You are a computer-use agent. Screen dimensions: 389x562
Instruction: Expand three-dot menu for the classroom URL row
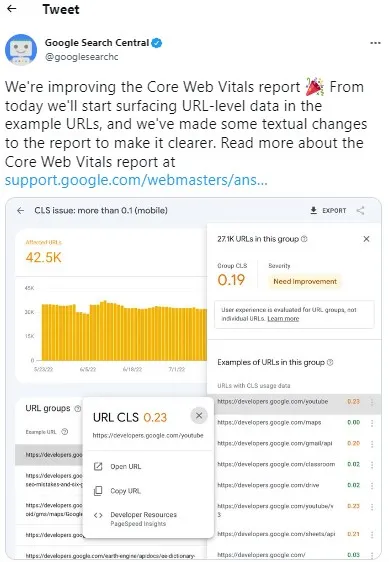pos(372,465)
